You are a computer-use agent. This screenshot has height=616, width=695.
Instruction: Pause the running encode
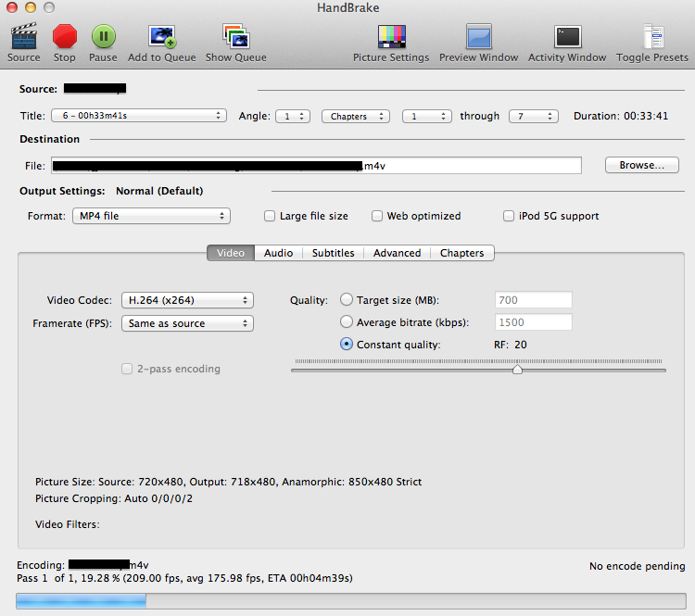pyautogui.click(x=103, y=36)
